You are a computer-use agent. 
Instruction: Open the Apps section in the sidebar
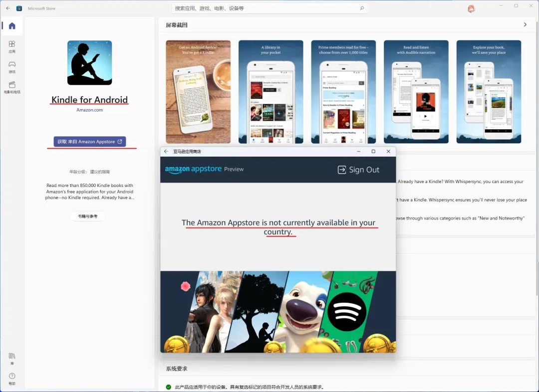[12, 47]
